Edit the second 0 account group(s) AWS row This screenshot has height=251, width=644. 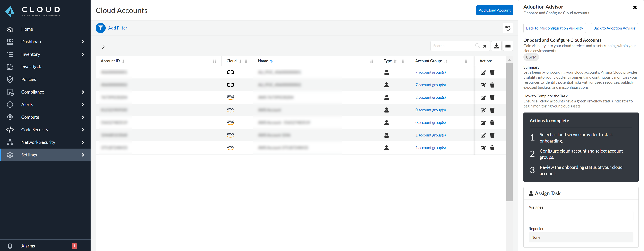[483, 123]
